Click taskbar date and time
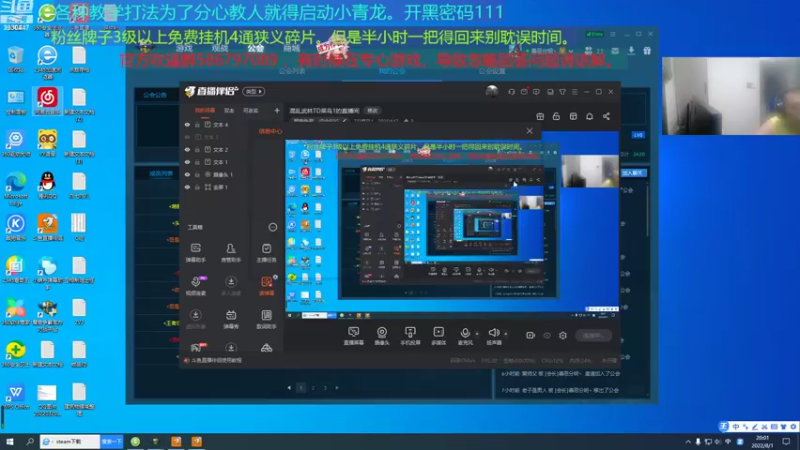 pyautogui.click(x=762, y=441)
